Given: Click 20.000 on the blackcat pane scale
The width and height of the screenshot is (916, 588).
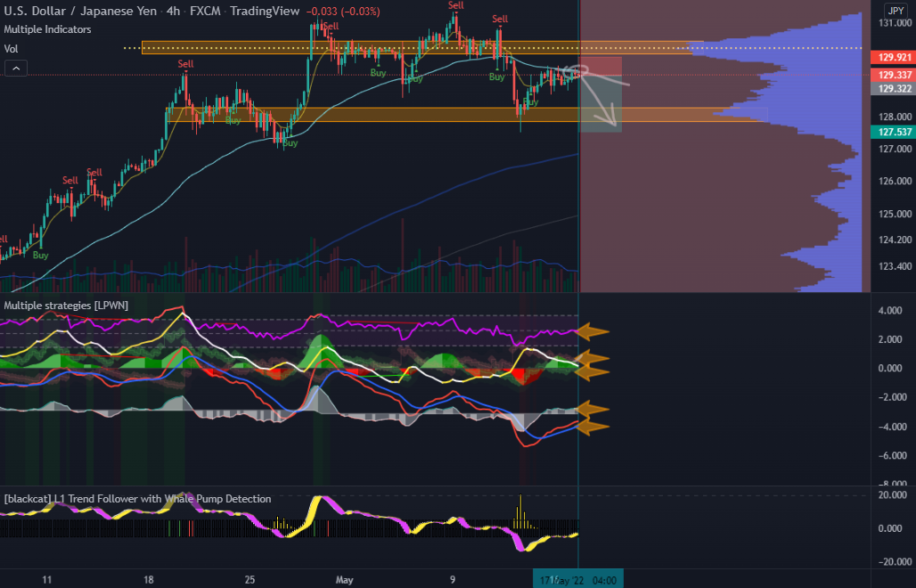Looking at the screenshot, I should click(893, 495).
